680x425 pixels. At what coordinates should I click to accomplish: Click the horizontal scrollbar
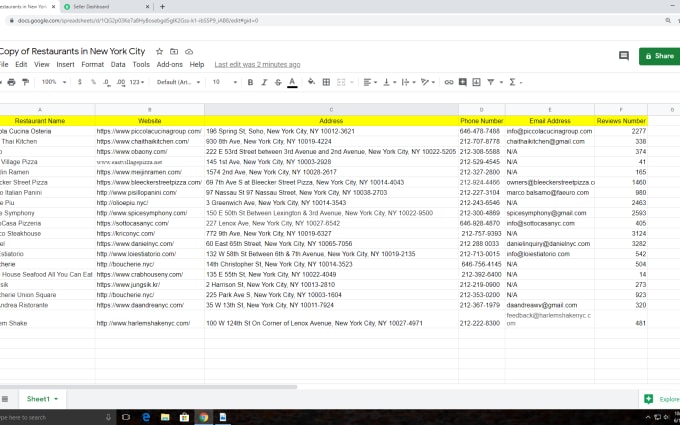pos(149,387)
